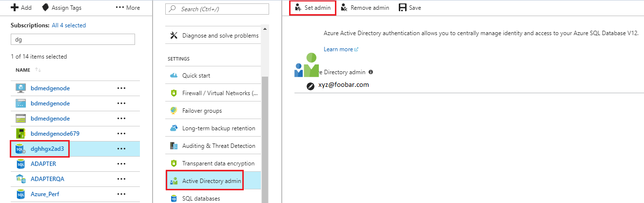644x203 pixels.
Task: Click the Directory admin info icon
Action: pyautogui.click(x=371, y=72)
